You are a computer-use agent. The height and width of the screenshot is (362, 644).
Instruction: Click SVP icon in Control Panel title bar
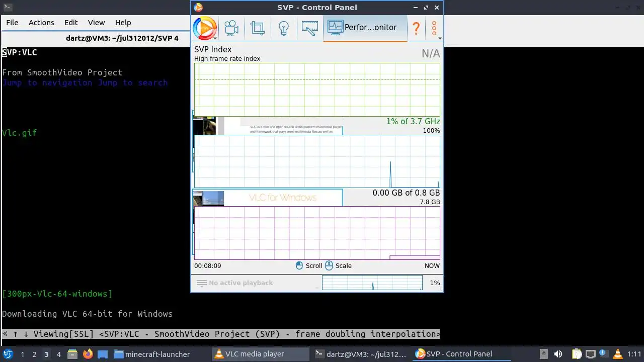click(198, 7)
